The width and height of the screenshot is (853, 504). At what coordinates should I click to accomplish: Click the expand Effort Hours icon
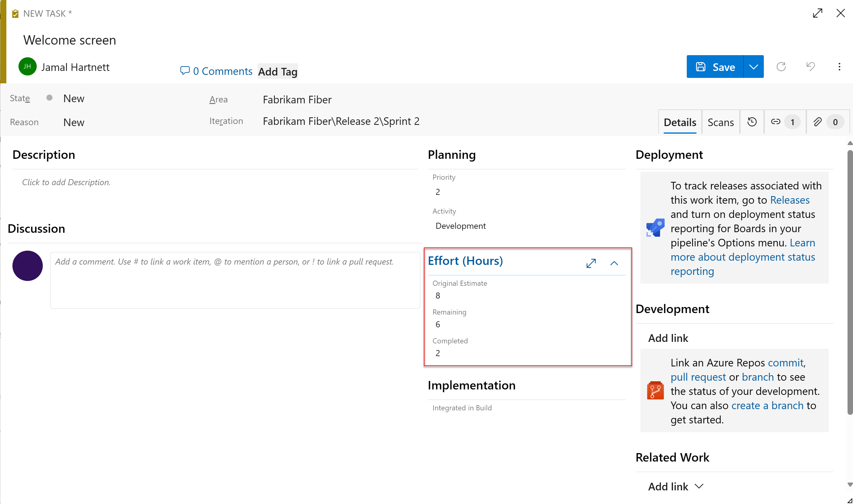pos(591,263)
